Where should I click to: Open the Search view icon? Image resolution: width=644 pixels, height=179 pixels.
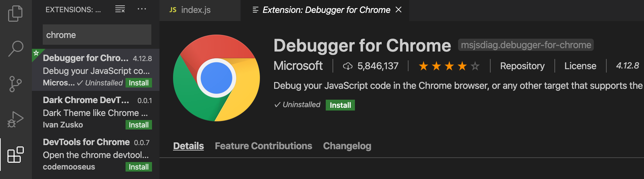pos(16,48)
